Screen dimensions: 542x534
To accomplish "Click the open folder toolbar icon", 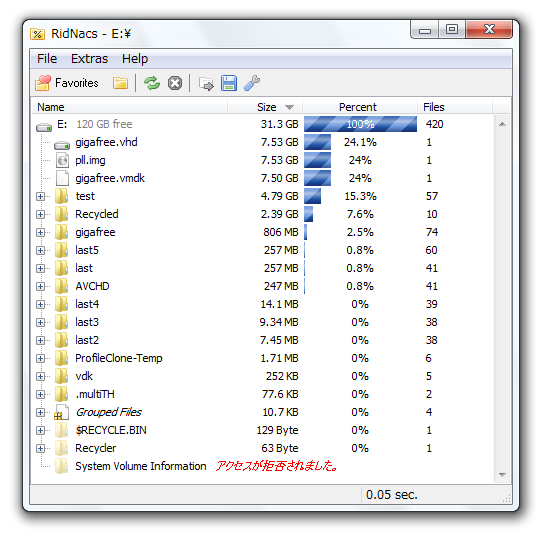I will point(120,83).
